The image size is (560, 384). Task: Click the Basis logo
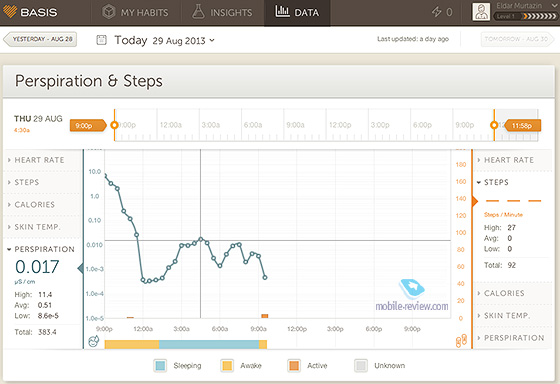click(30, 12)
